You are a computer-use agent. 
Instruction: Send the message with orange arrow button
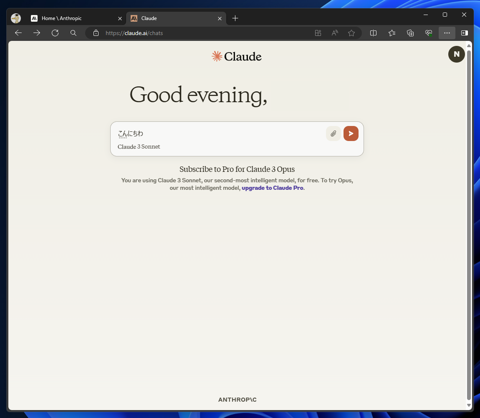tap(351, 134)
